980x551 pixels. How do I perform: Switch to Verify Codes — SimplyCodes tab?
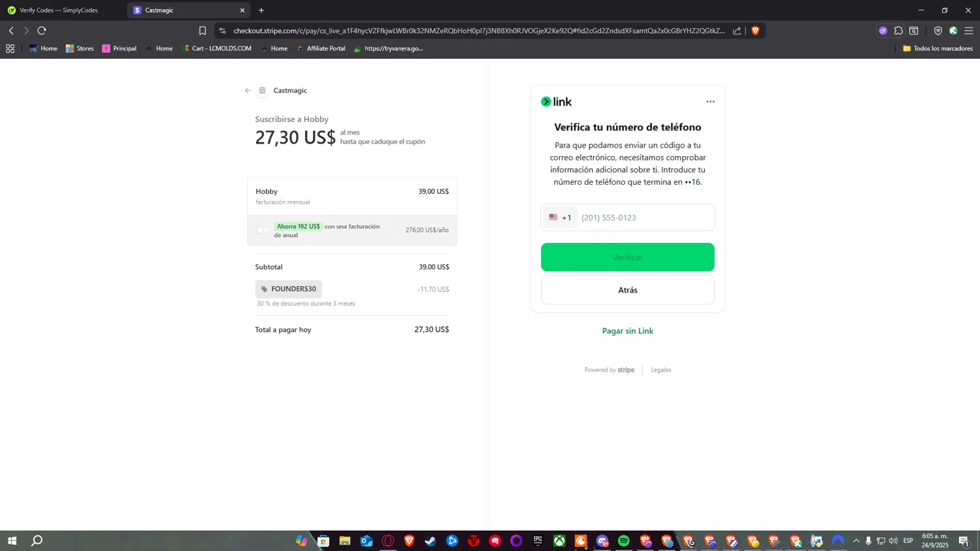tap(59, 10)
